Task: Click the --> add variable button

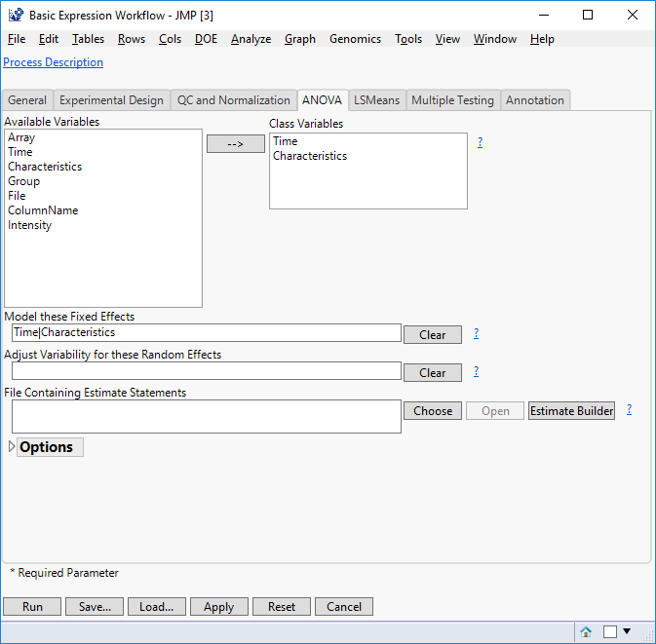Action: pos(236,144)
